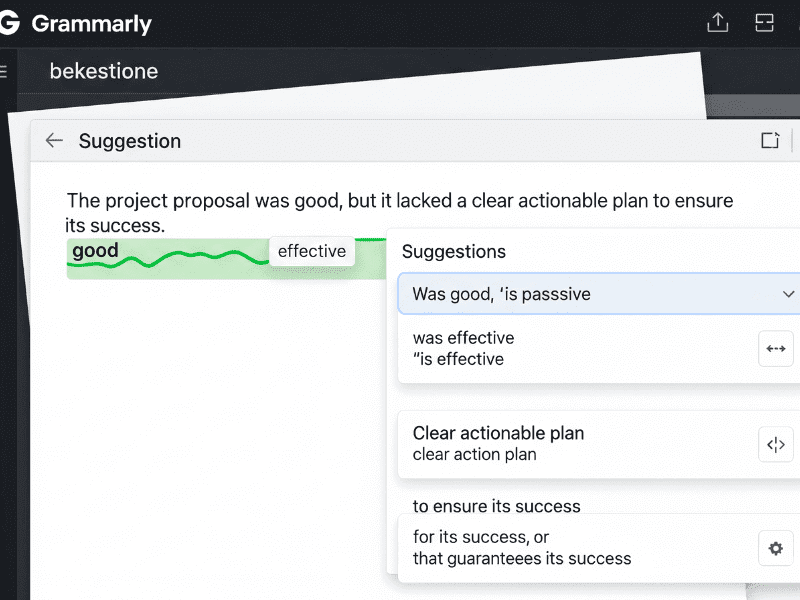800x600 pixels.
Task: Accept the 'effective' replacement chip
Action: pos(312,251)
